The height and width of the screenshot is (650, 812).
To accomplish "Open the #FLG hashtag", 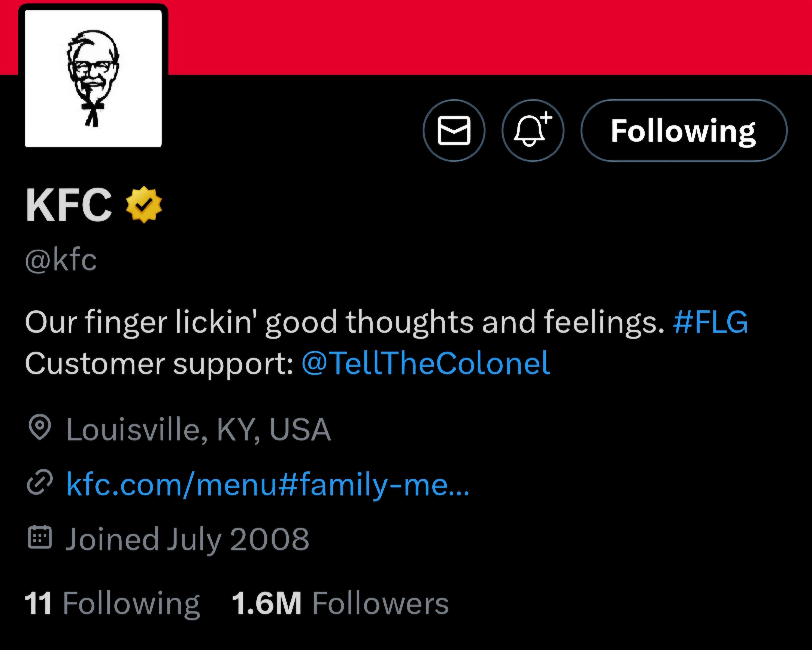I will click(x=710, y=322).
